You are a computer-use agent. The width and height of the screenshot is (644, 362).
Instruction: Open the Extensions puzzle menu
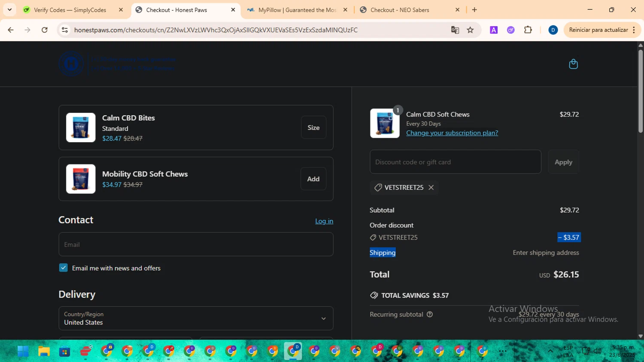pos(528,30)
